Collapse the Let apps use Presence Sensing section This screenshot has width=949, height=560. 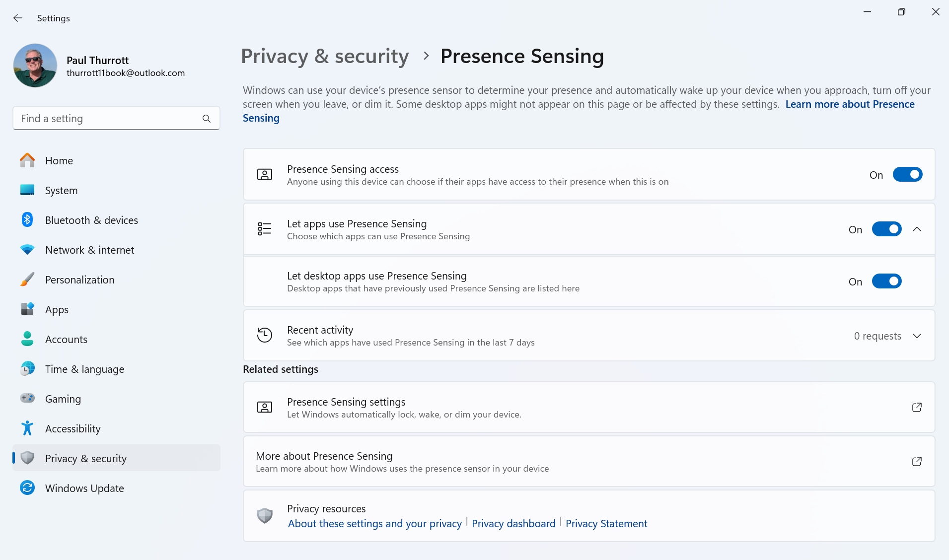click(x=917, y=229)
